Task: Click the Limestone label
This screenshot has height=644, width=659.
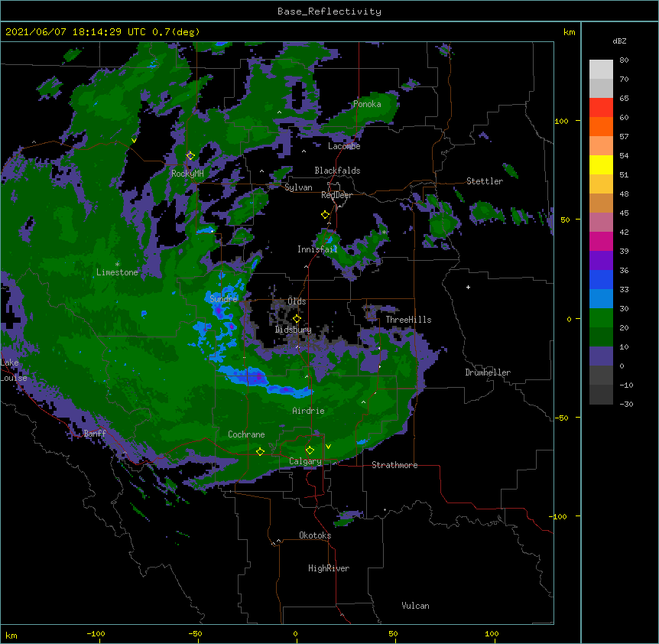Action: click(117, 272)
